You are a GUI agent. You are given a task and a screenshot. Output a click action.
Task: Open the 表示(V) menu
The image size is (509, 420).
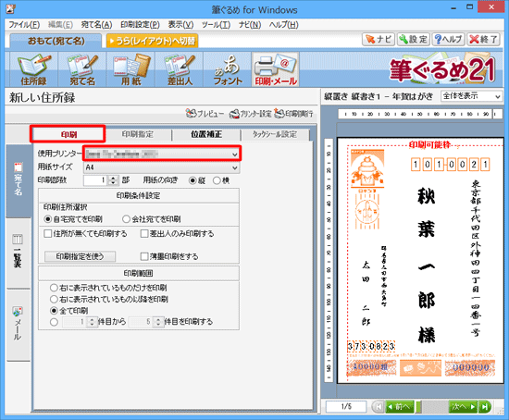(180, 25)
